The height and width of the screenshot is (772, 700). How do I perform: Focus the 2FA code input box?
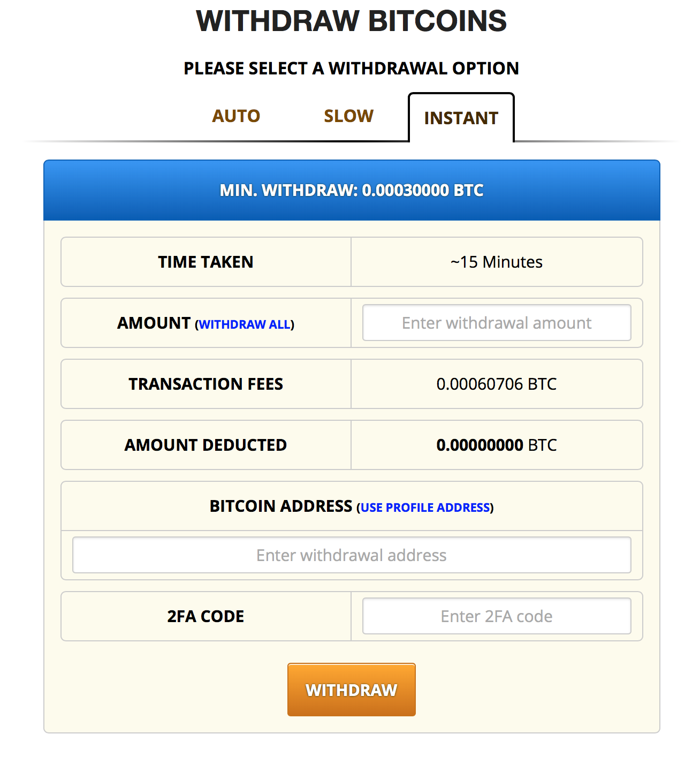click(497, 616)
